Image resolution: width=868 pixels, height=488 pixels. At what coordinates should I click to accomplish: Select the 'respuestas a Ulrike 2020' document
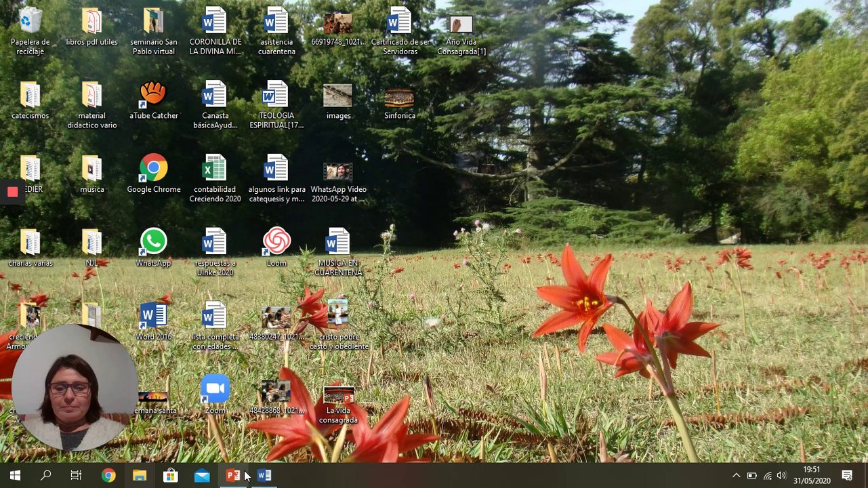click(215, 253)
